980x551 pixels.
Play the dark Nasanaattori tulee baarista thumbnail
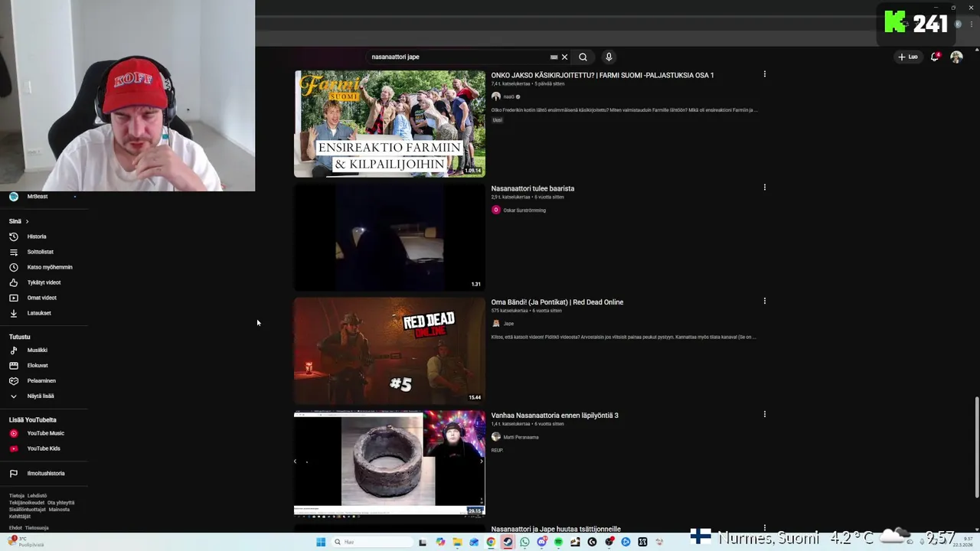tap(390, 237)
